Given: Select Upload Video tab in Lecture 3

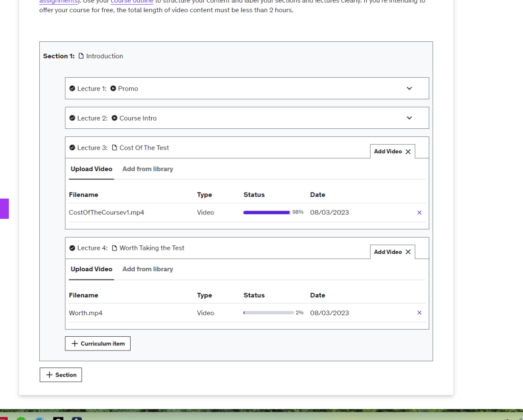Looking at the screenshot, I should [x=91, y=169].
